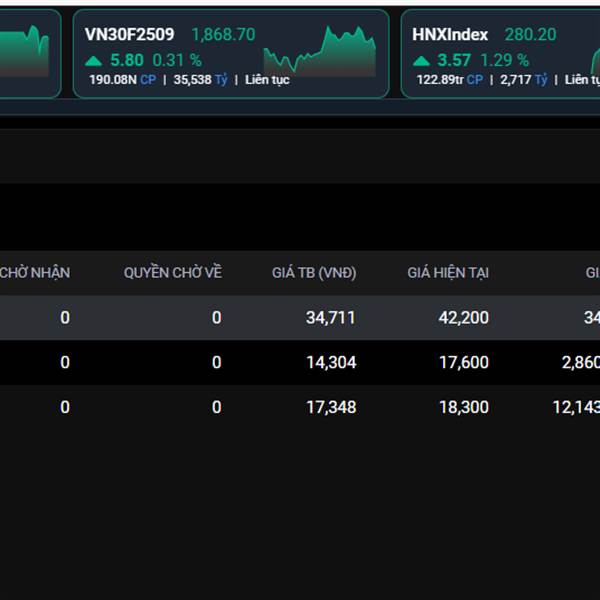The image size is (600, 600).
Task: Click average price cell 14,304
Action: coord(331,362)
